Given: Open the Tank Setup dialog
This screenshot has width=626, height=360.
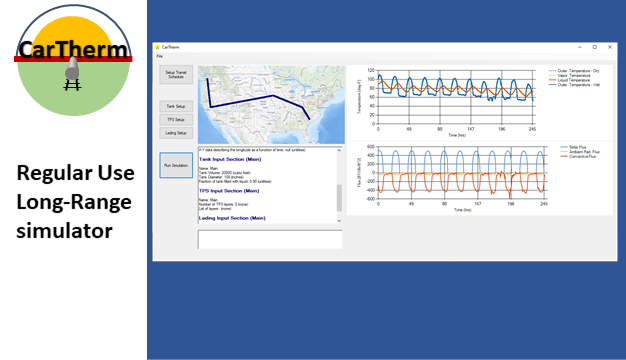Looking at the screenshot, I should pyautogui.click(x=176, y=106).
